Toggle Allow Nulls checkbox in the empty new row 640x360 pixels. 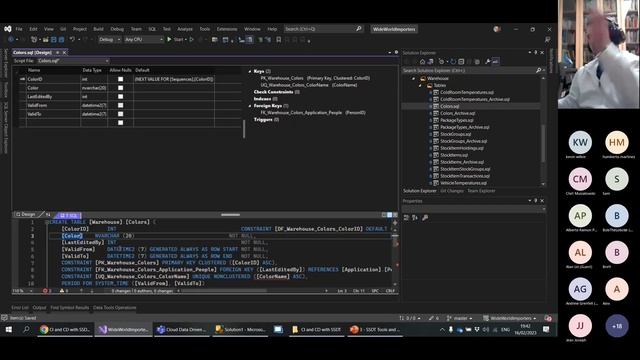[x=120, y=122]
